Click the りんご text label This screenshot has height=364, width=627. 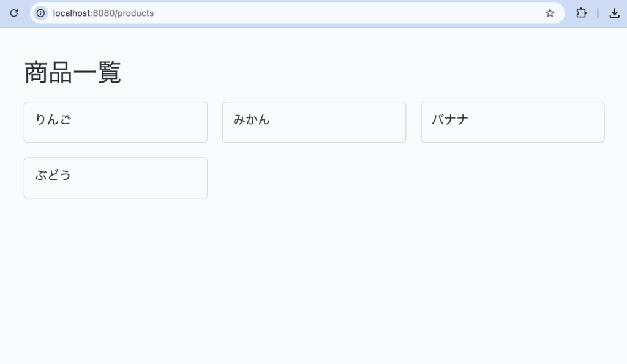pos(53,119)
